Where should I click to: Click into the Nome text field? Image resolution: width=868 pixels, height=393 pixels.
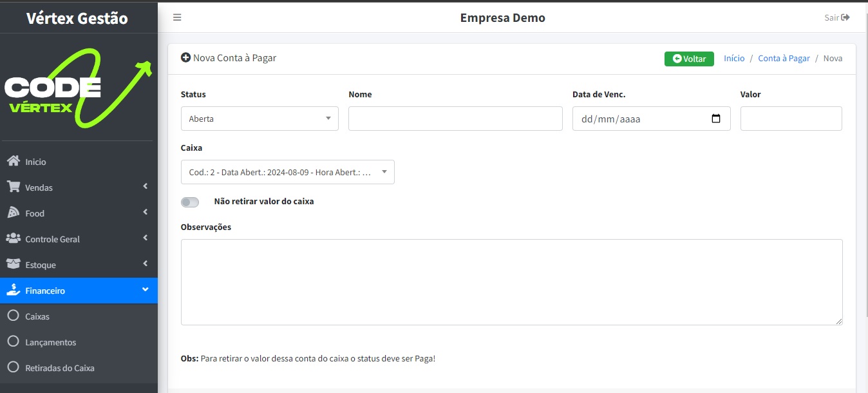455,119
